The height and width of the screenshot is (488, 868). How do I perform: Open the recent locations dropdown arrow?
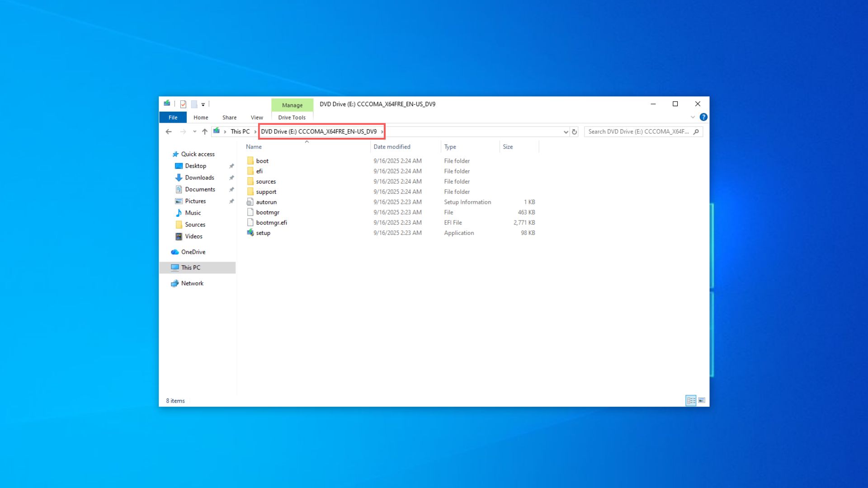[194, 131]
